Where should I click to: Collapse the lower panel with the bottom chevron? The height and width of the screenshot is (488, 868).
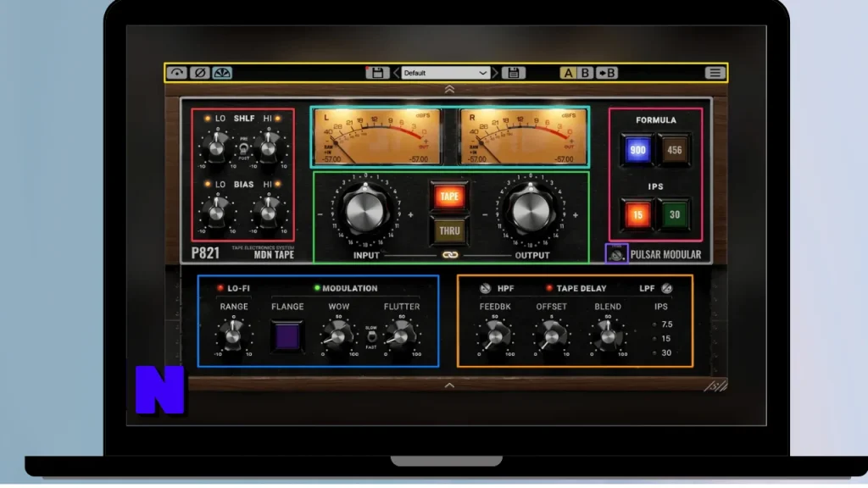449,385
